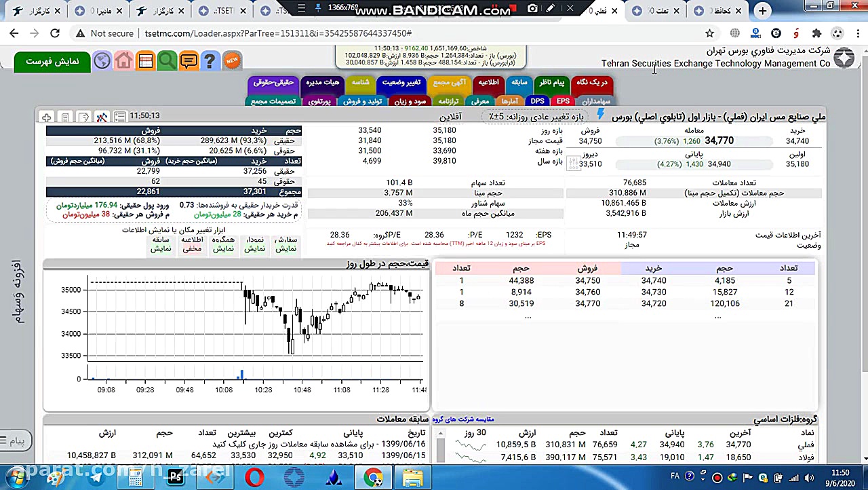
Task: Open a new browser tab
Action: [x=763, y=11]
